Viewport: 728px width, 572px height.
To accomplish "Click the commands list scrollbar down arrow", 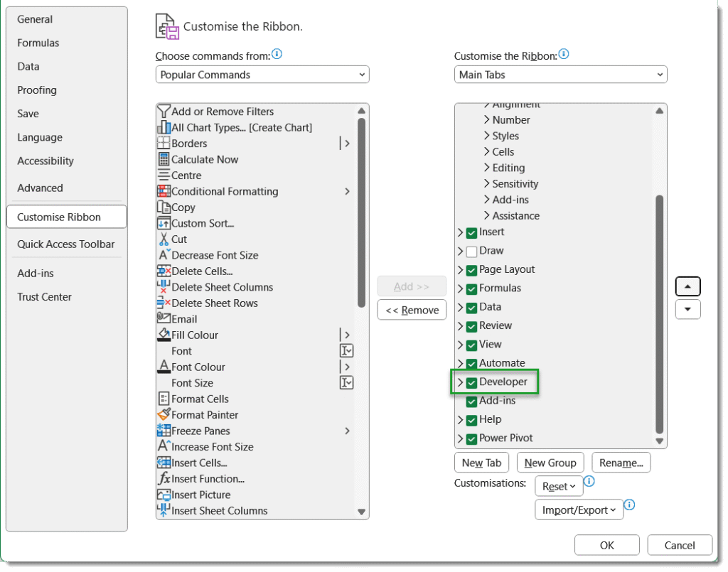I will (x=361, y=512).
